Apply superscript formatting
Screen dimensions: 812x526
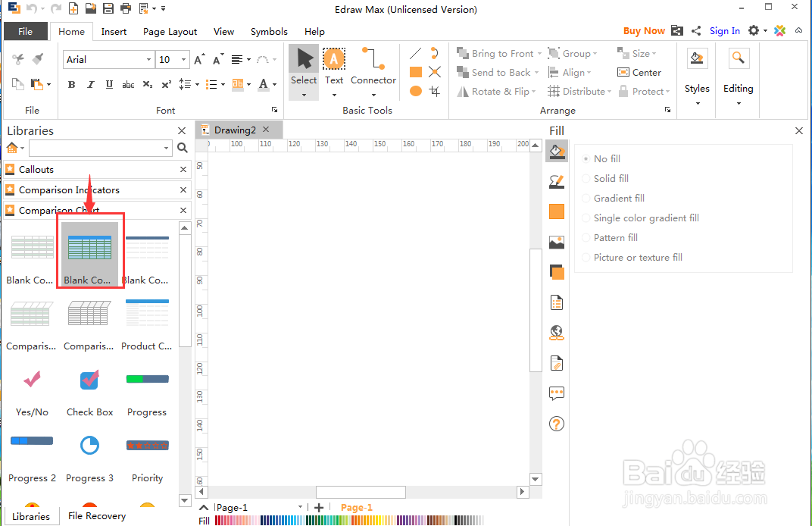tap(166, 84)
